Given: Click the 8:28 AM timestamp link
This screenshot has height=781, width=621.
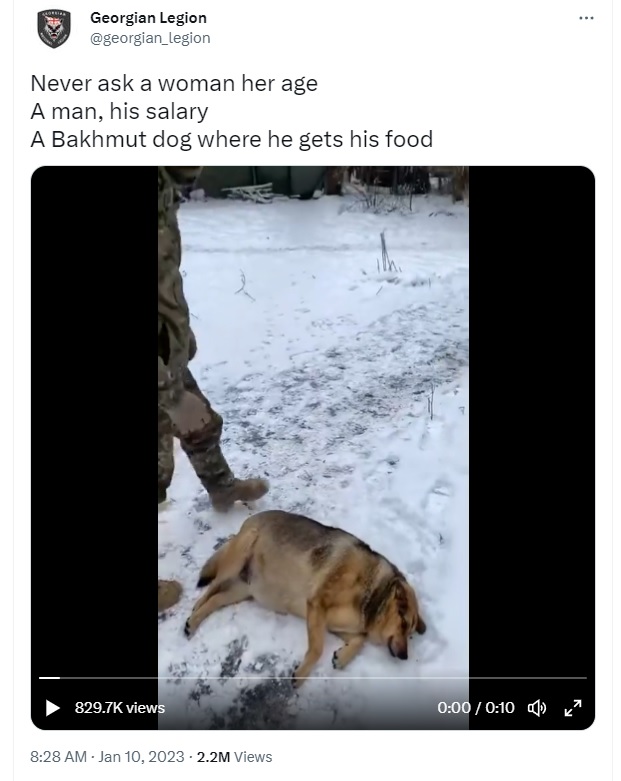Looking at the screenshot, I should 58,757.
